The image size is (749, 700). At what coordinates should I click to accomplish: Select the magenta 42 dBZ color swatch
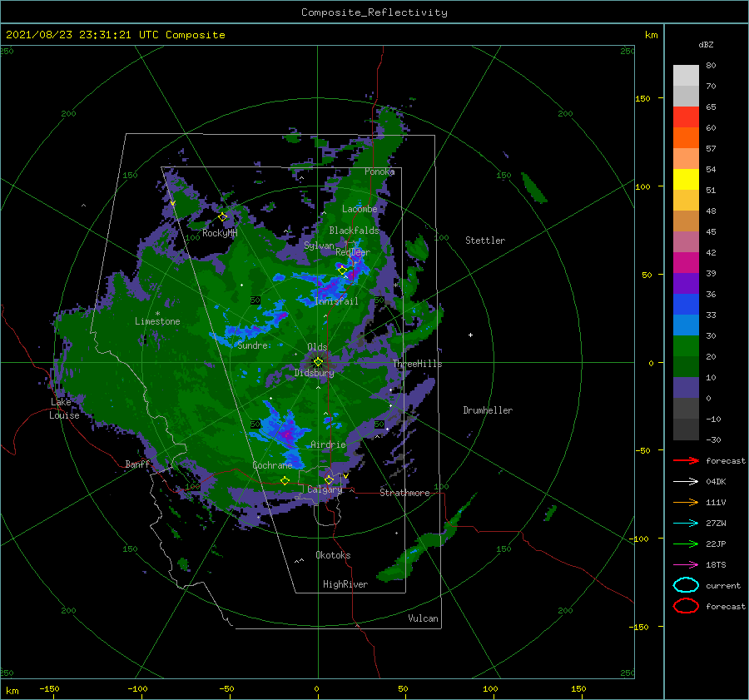coord(686,262)
